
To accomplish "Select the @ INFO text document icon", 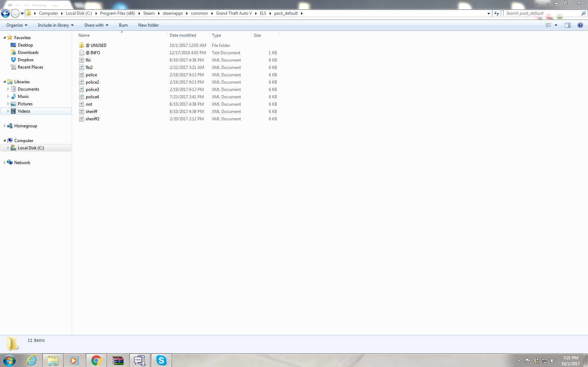I will [x=82, y=53].
